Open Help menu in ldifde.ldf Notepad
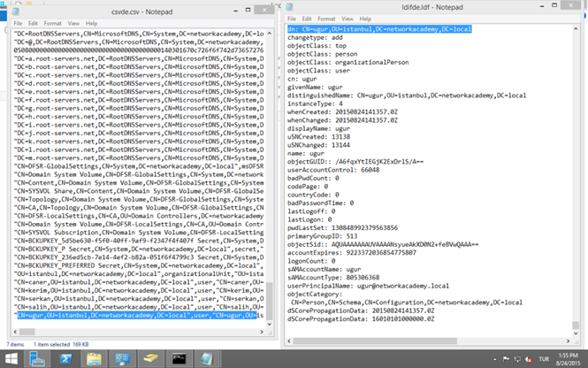Screen dimensions: 588x368 point(365,19)
